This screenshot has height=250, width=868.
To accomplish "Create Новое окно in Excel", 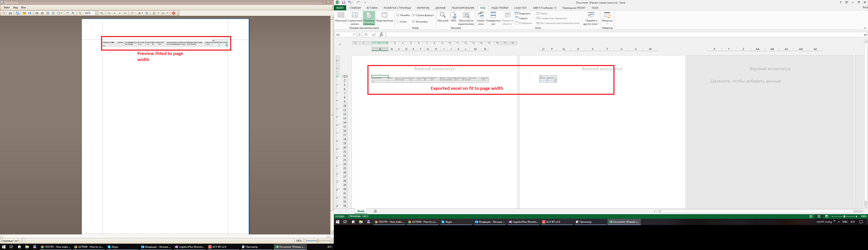I will pyautogui.click(x=481, y=19).
